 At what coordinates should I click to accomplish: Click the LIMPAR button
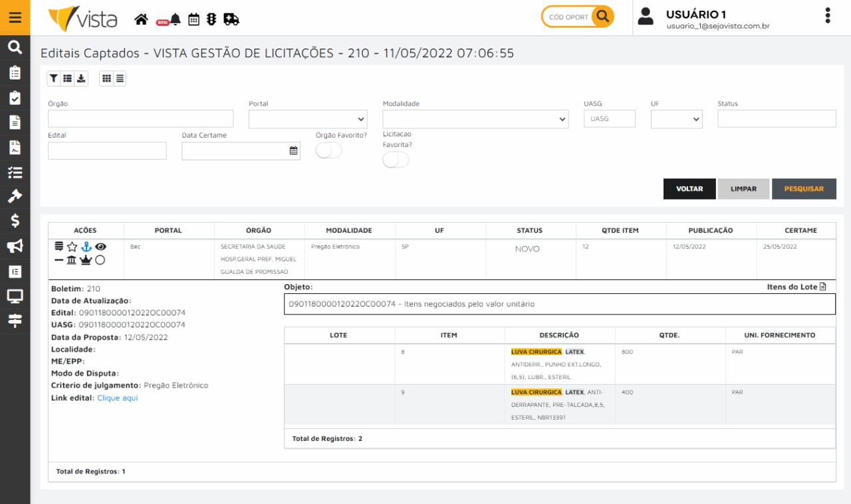[743, 189]
